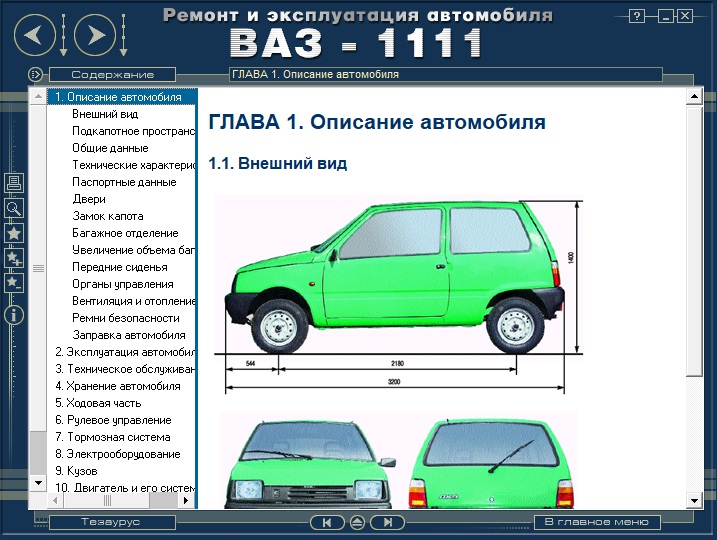
Task: Open bookmarks star icon
Action: 14,233
